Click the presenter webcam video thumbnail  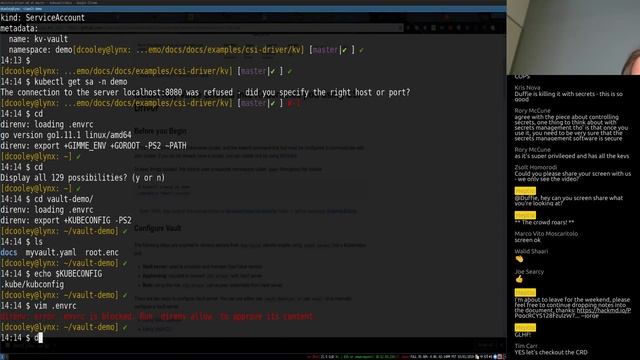(x=573, y=37)
